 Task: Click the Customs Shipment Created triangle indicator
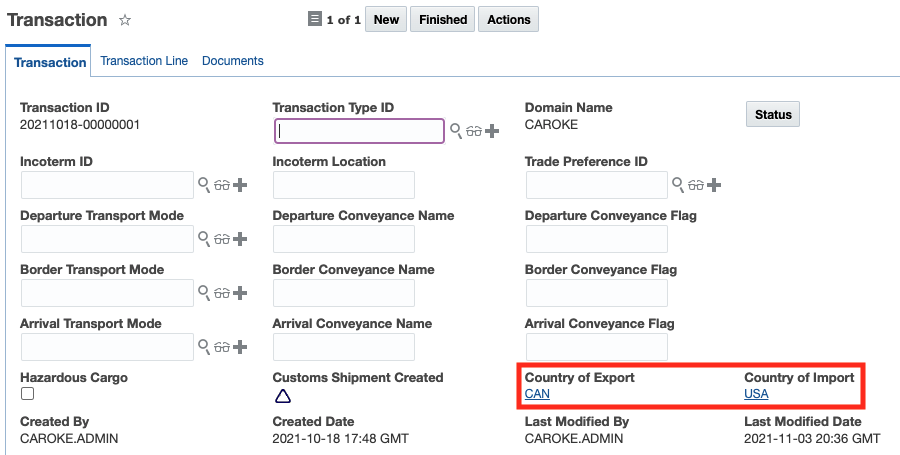(283, 396)
